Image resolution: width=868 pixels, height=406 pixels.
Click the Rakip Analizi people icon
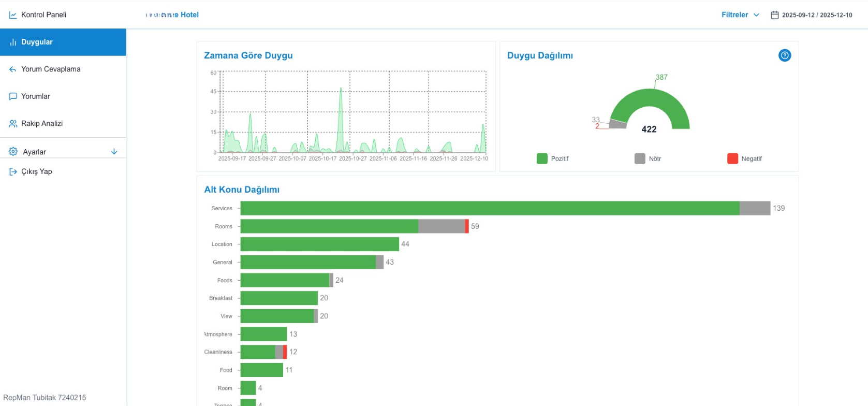[x=13, y=124]
